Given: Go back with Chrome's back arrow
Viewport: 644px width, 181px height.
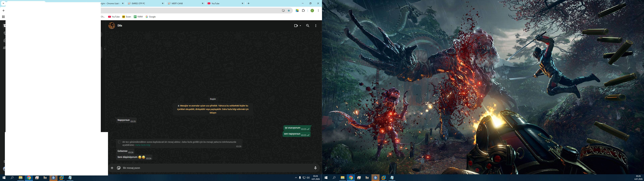Looking at the screenshot, I should [x=4, y=11].
